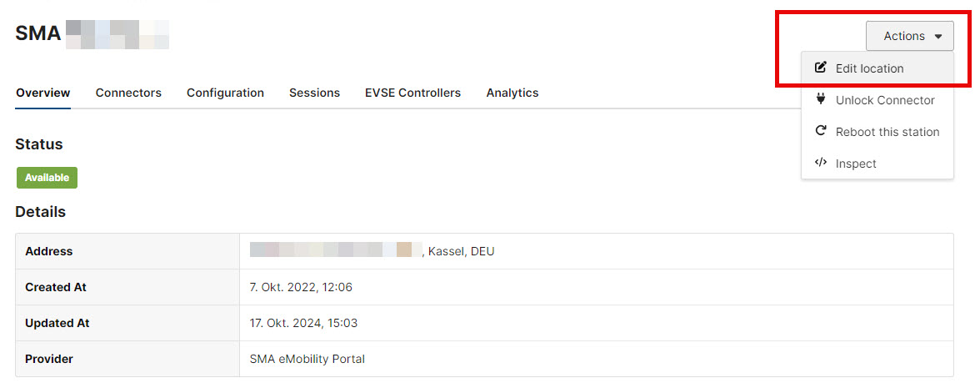Click the SMA station title heading
Screen dimensions: 980x388
92,33
